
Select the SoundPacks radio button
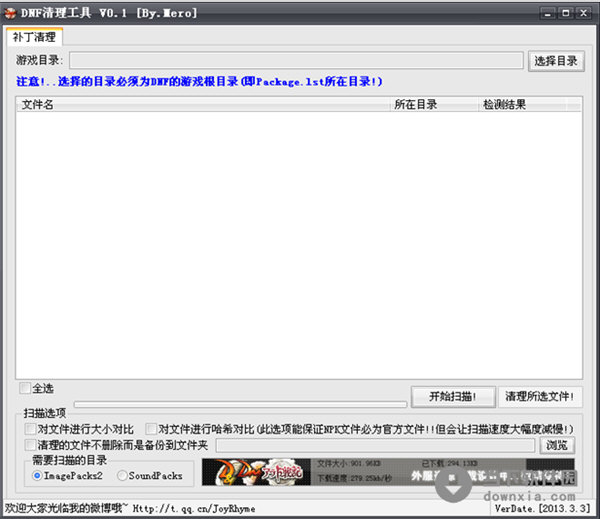point(122,475)
